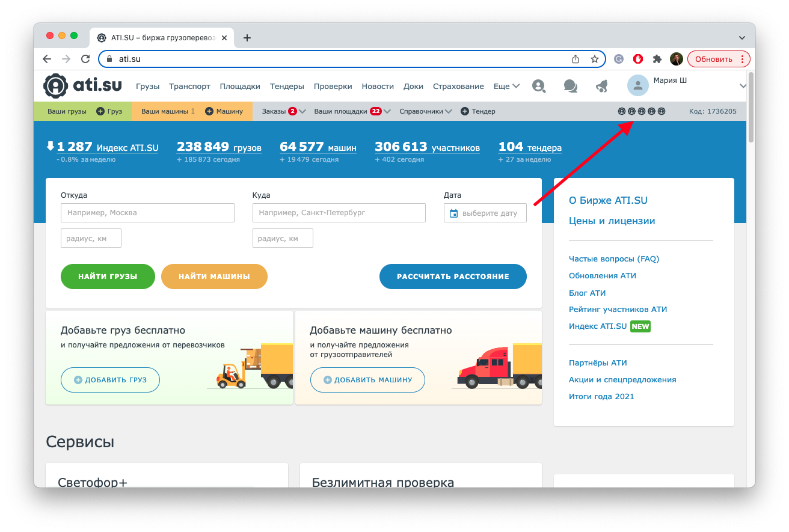Open the Доки menu item
This screenshot has width=789, height=532.
click(413, 87)
